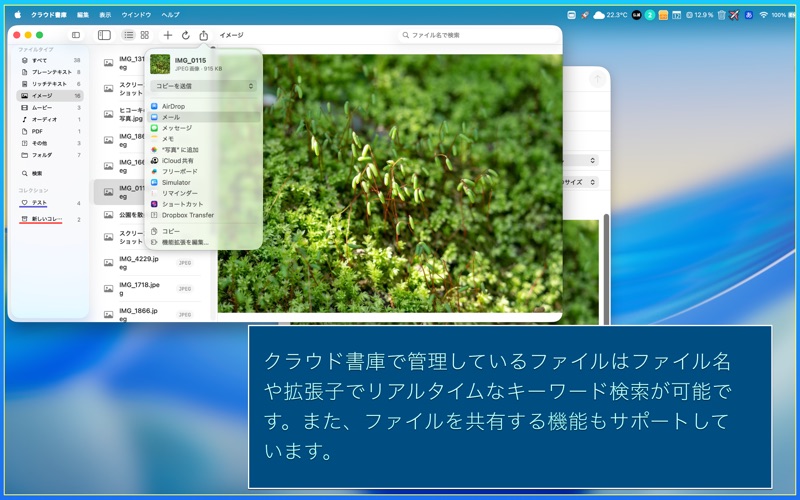The image size is (800, 500).
Task: Select その他 file type in sidebar
Action: tap(50, 143)
